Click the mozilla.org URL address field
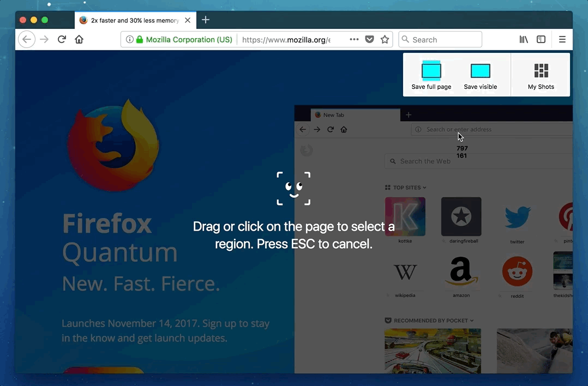The width and height of the screenshot is (588, 386). (x=287, y=40)
